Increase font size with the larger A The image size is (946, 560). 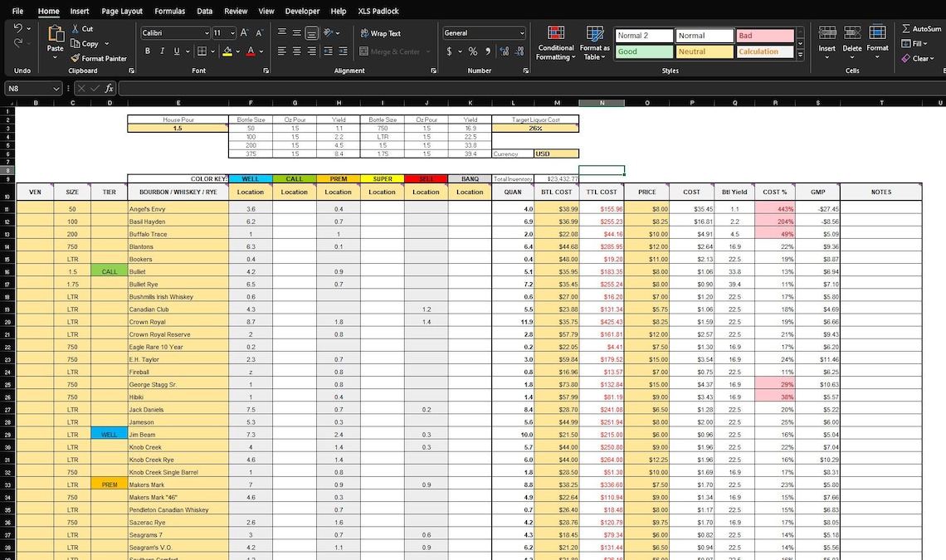[244, 33]
